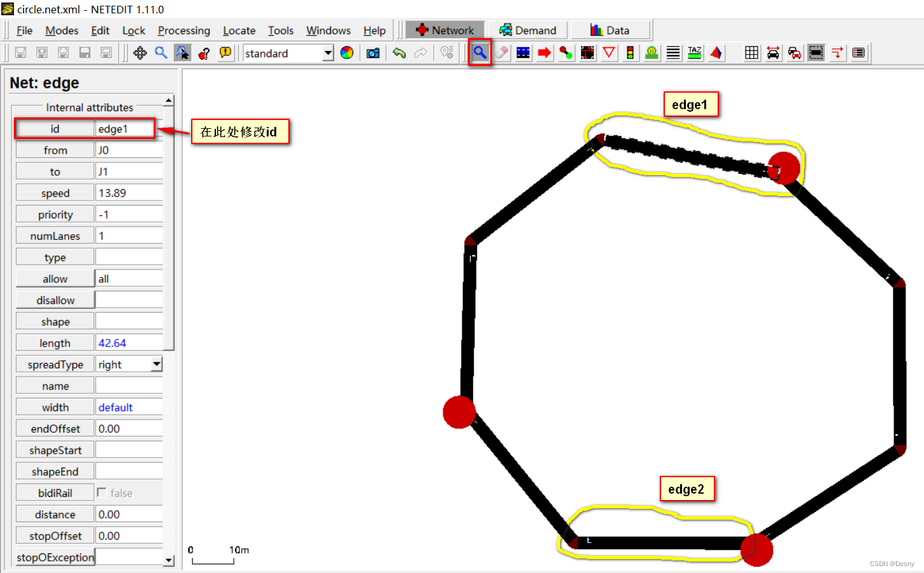This screenshot has height=573, width=924.
Task: Toggle the red list view option
Action: (859, 53)
